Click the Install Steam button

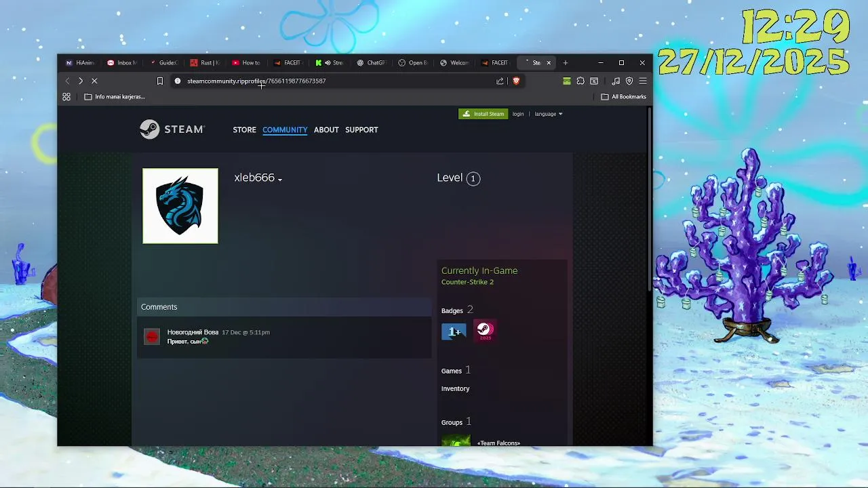483,114
